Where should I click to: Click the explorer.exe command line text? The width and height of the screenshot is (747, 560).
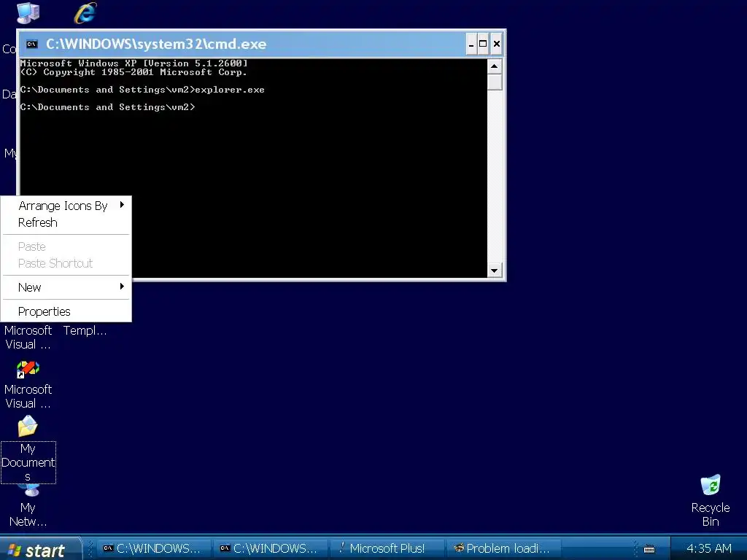click(x=142, y=90)
